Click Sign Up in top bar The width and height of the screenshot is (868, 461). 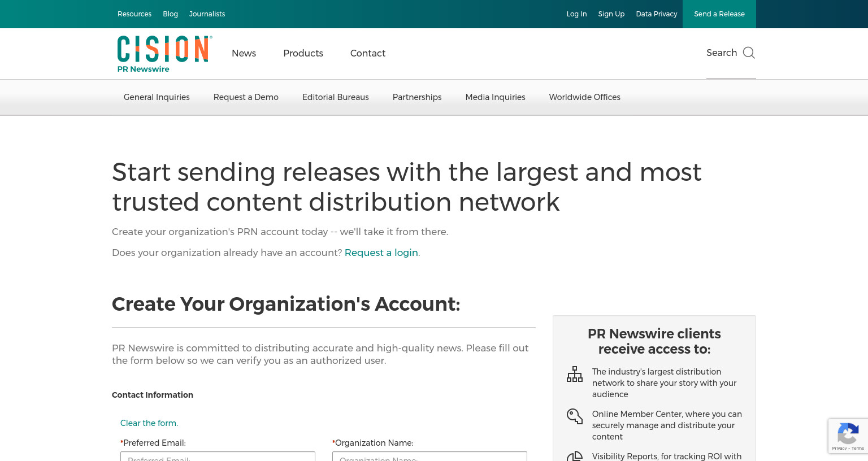[x=611, y=14]
